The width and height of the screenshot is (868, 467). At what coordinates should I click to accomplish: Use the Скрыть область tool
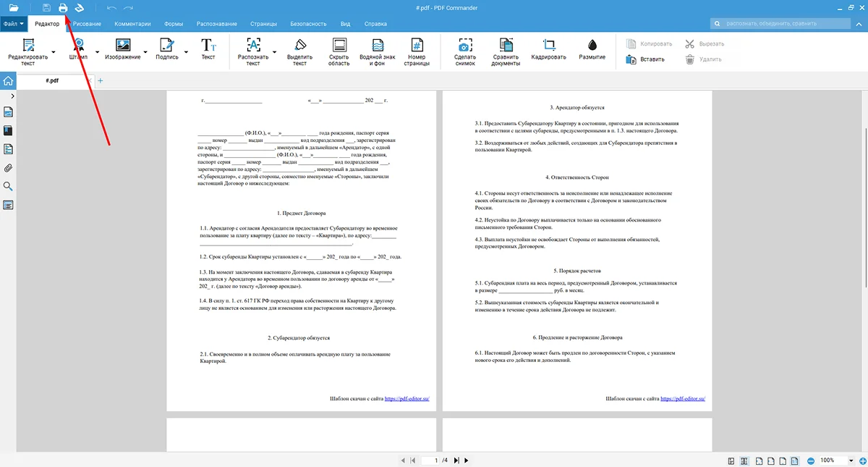pos(339,51)
